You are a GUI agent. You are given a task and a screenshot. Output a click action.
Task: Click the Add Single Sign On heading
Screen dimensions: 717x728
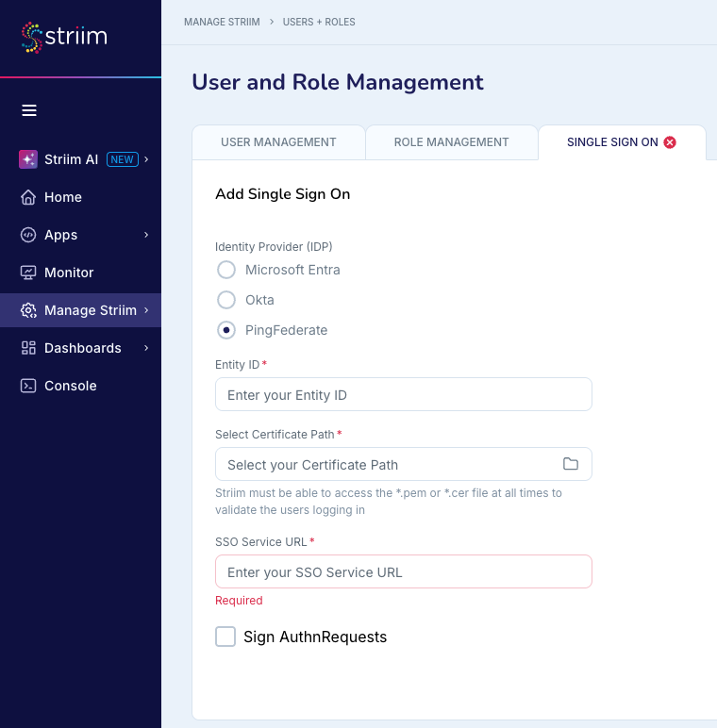coord(282,194)
